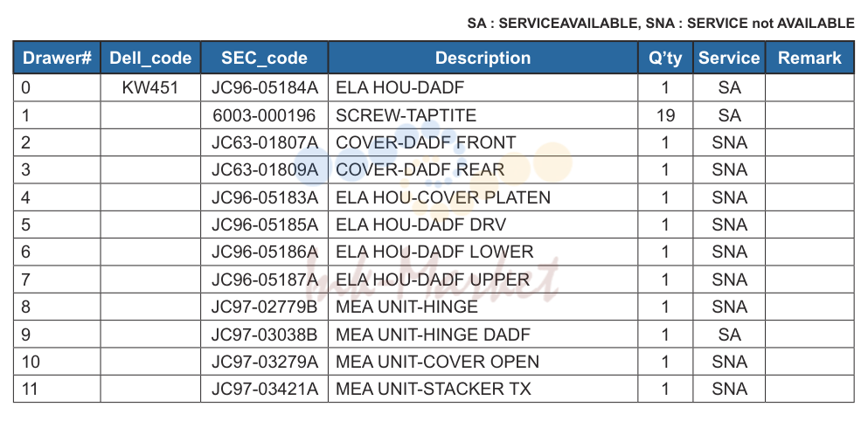Click MEA UNIT-COVER OPEN description
The height and width of the screenshot is (421, 868).
437,362
